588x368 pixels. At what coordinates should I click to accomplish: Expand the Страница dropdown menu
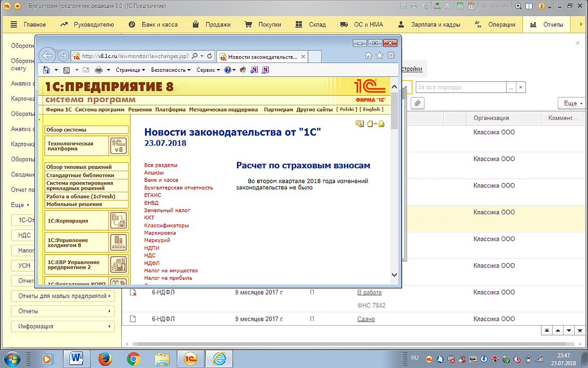[x=130, y=70]
